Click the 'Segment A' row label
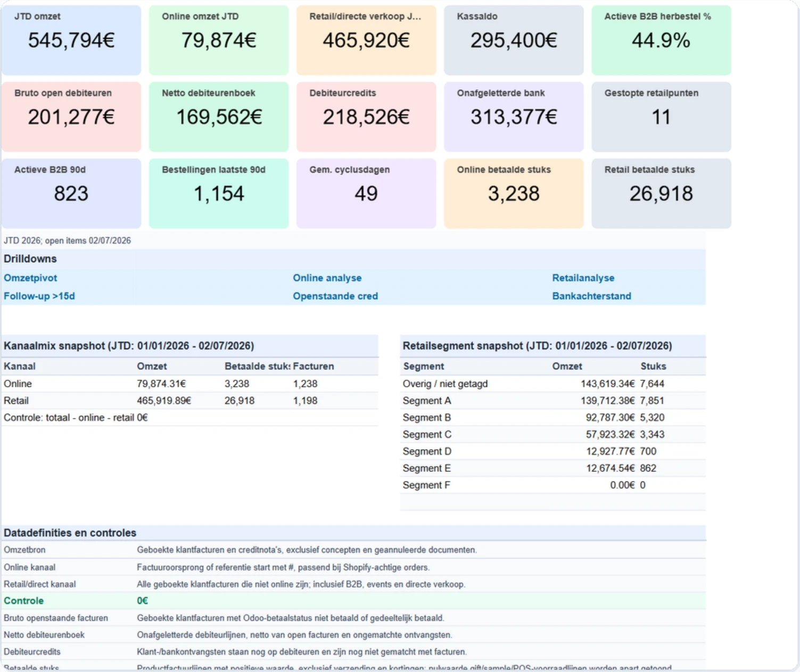 point(427,401)
